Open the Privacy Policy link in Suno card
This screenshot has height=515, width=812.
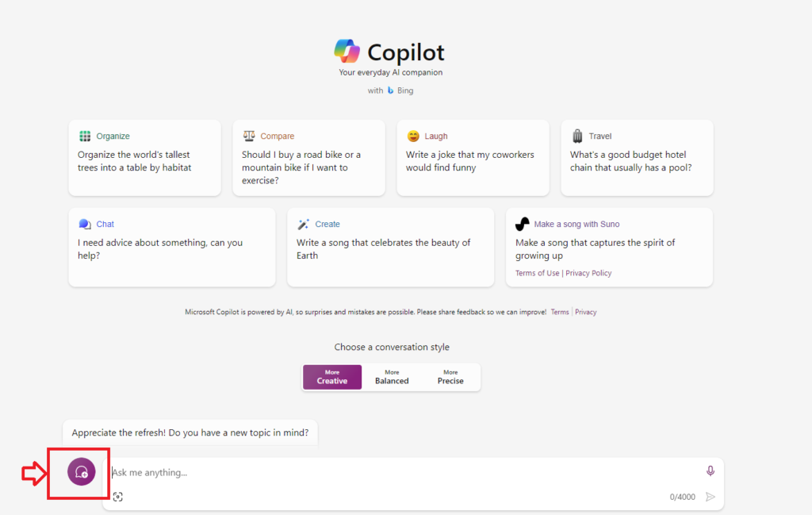click(588, 273)
